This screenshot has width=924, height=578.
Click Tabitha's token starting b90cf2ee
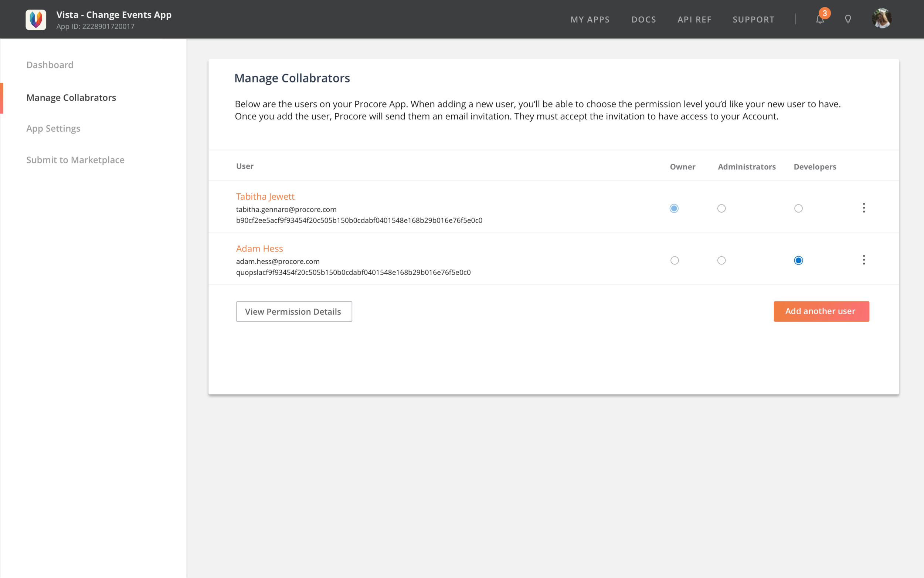pyautogui.click(x=359, y=220)
